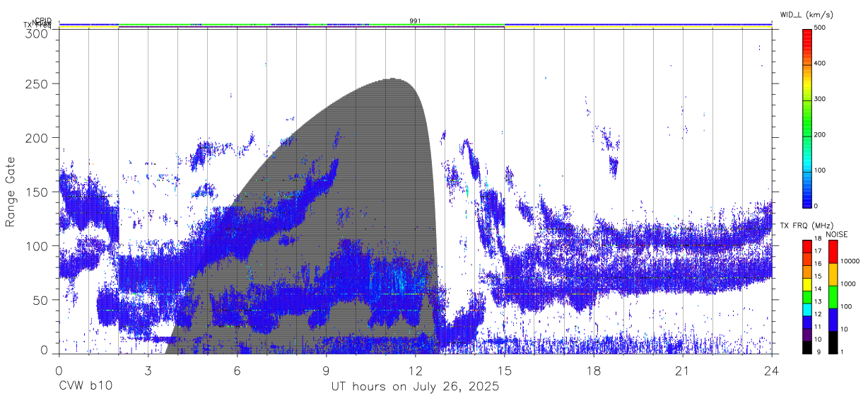Viewport: 868px width, 401px height.
Task: Click the '250' range gate tick
Action: [x=36, y=83]
